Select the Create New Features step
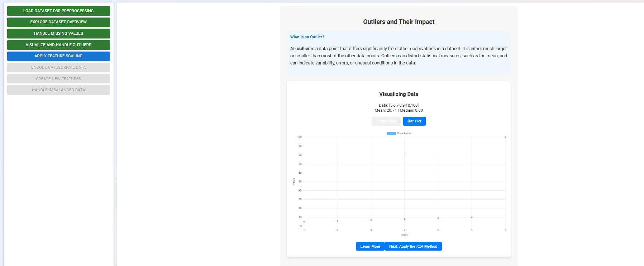Image resolution: width=644 pixels, height=266 pixels. pos(58,78)
